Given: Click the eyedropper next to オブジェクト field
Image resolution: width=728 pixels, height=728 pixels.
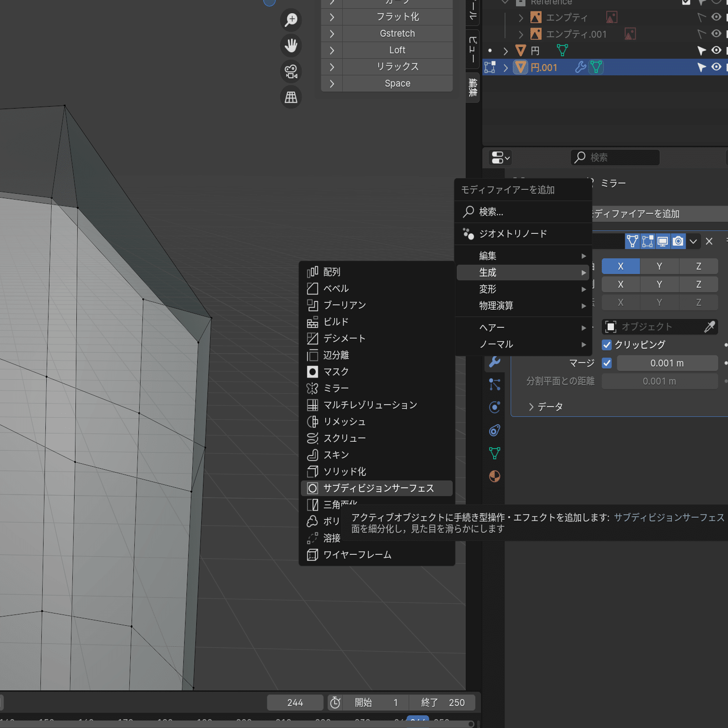Looking at the screenshot, I should (709, 327).
